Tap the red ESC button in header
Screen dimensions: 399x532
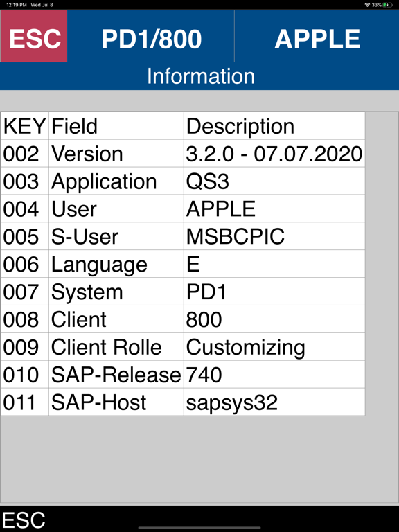click(33, 36)
